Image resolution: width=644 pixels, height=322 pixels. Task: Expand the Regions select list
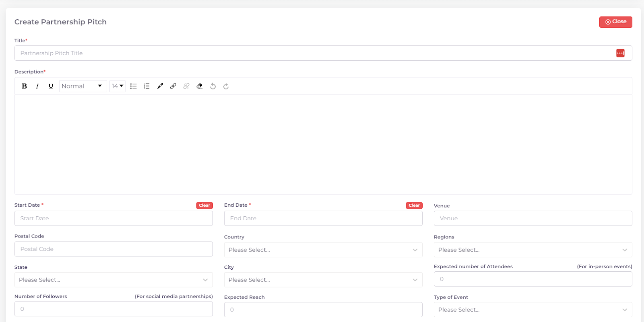click(x=533, y=250)
